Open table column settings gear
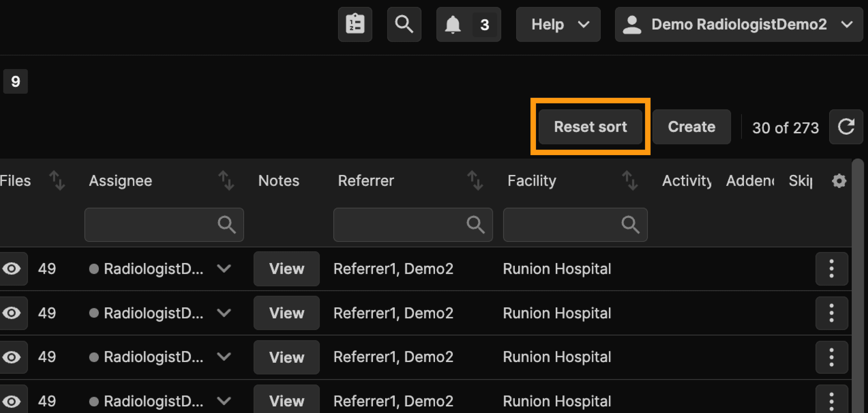Image resolution: width=868 pixels, height=413 pixels. 839,181
